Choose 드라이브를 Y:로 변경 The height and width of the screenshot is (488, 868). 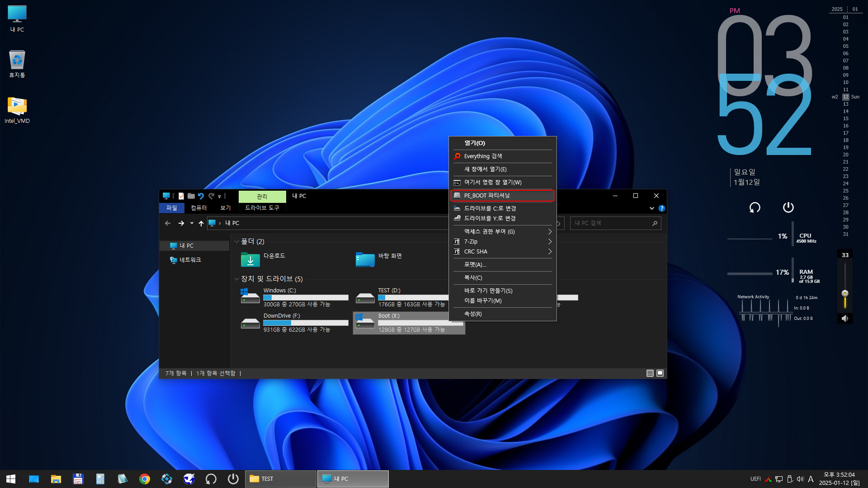tap(502, 218)
